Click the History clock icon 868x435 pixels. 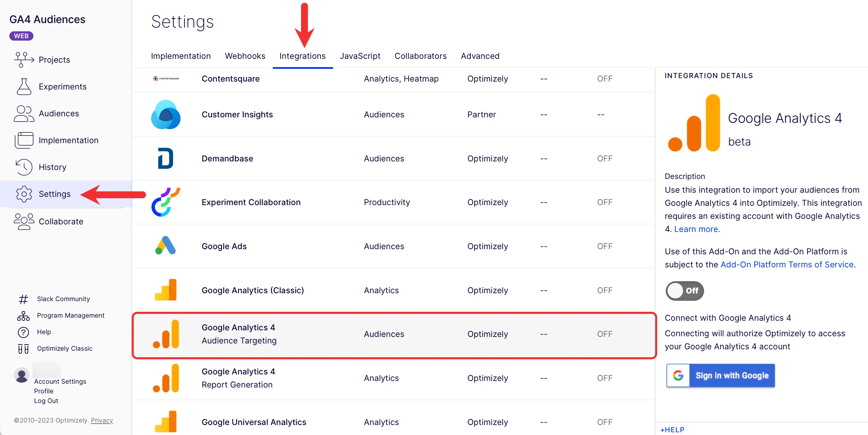[24, 167]
